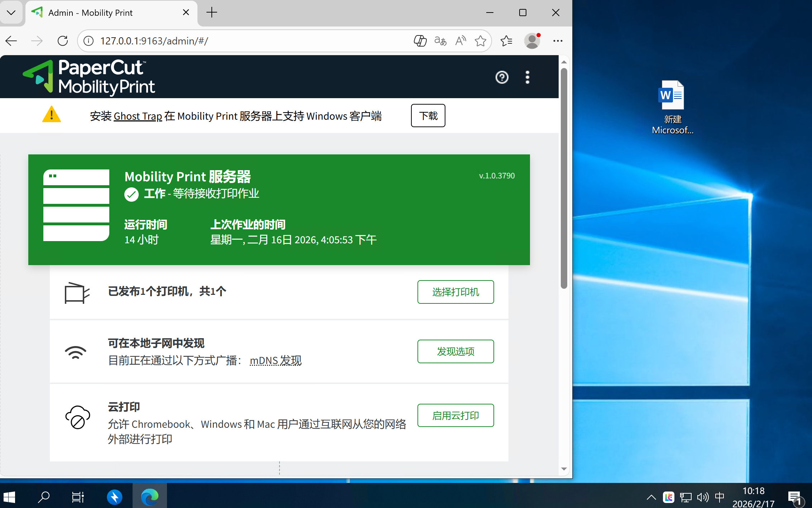Image resolution: width=812 pixels, height=508 pixels.
Task: Open 发现选项 discovery options
Action: (x=455, y=351)
